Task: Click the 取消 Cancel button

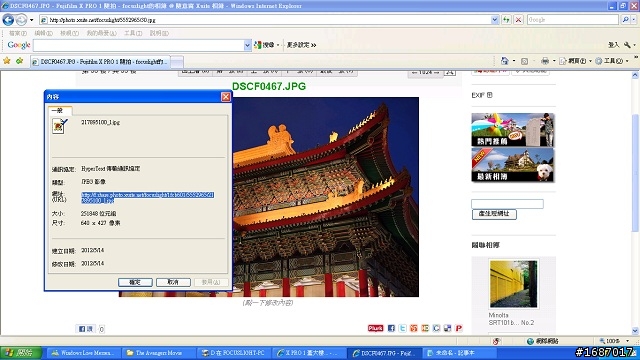Action: [173, 282]
